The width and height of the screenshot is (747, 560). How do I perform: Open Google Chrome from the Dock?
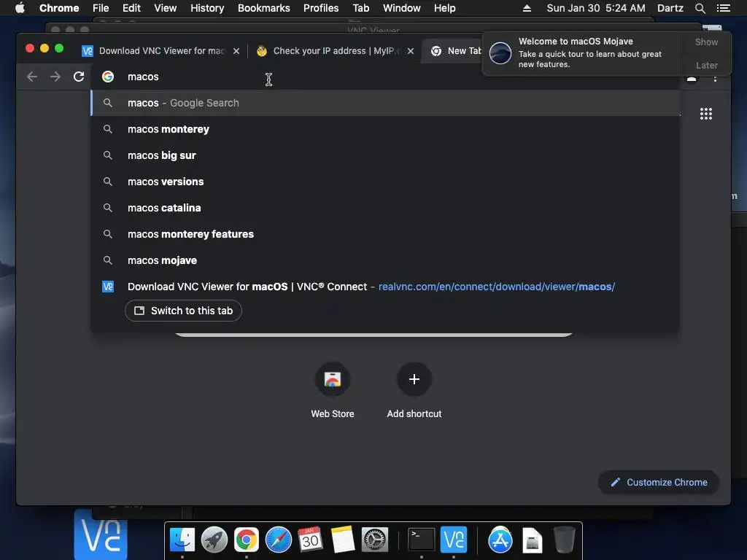(247, 540)
